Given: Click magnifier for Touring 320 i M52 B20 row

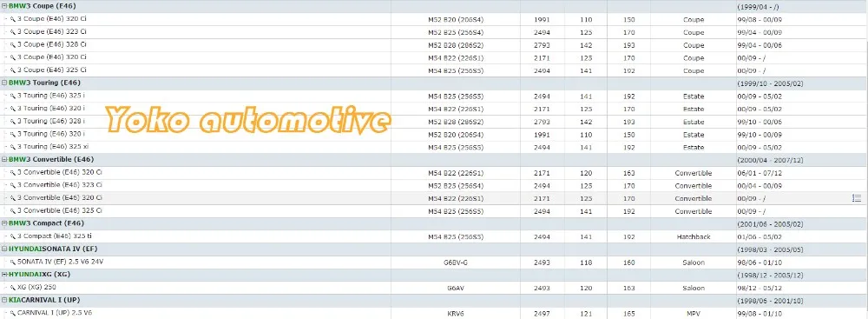Looking at the screenshot, I should pyautogui.click(x=13, y=134).
